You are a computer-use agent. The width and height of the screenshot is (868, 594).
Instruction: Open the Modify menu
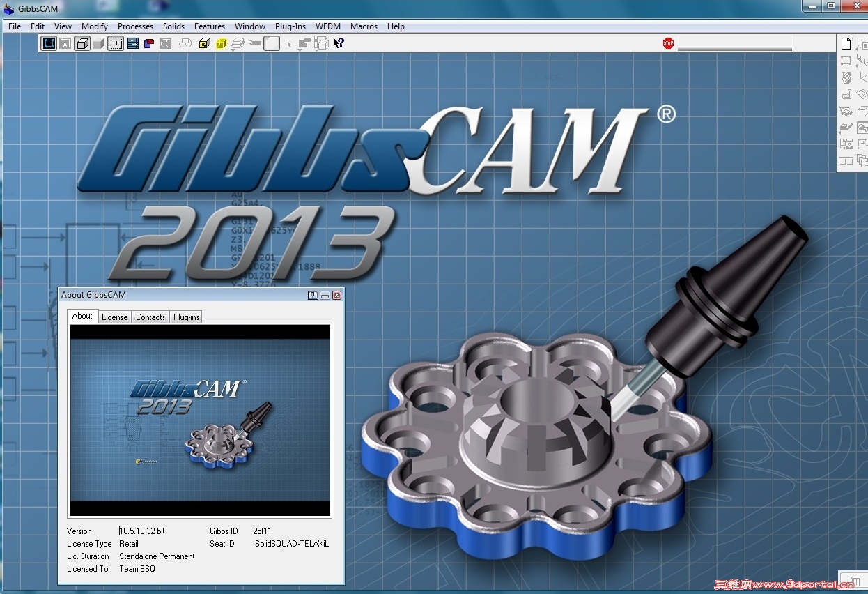[x=95, y=26]
